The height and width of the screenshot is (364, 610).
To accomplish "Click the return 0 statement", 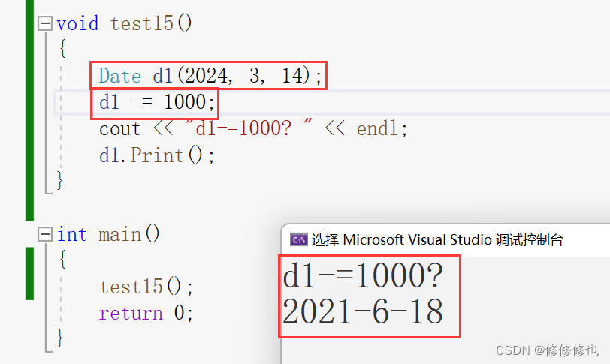I will click(146, 313).
